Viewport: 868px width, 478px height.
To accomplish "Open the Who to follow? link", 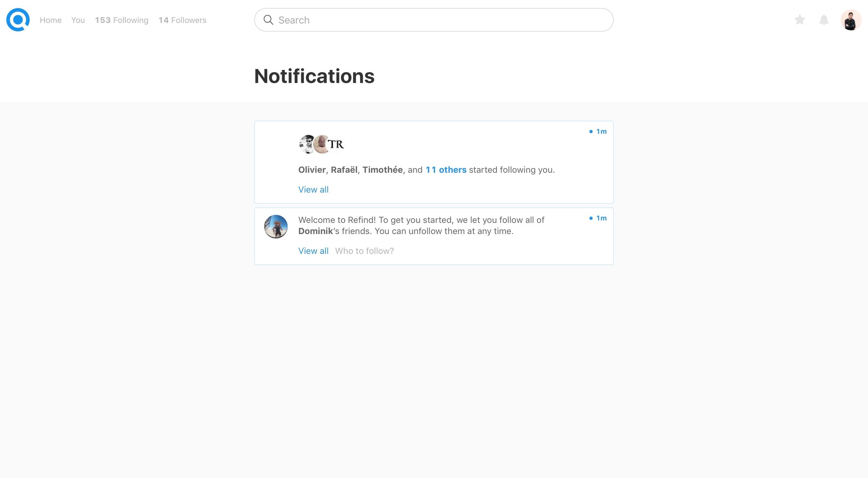I will coord(364,251).
